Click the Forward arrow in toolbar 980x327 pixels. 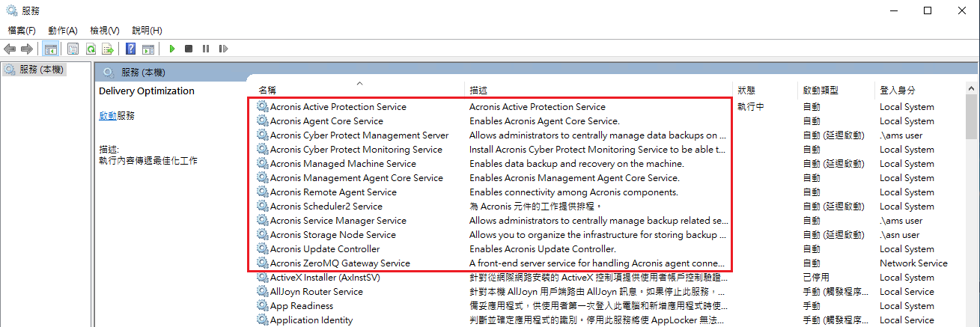[26, 49]
